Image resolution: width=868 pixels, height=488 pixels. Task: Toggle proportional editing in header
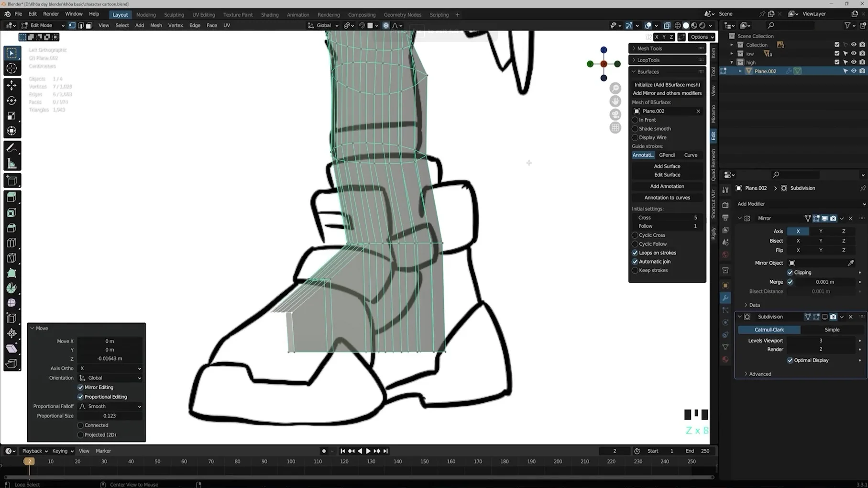386,25
